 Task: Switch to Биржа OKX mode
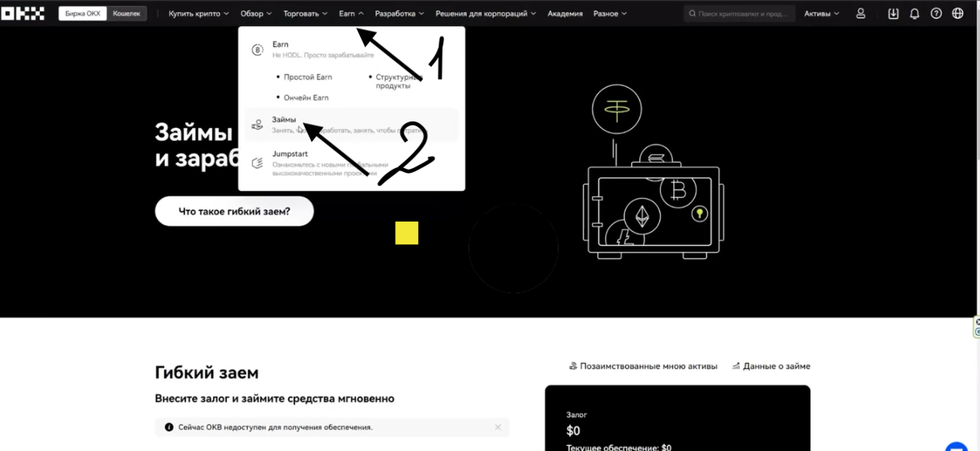(83, 14)
